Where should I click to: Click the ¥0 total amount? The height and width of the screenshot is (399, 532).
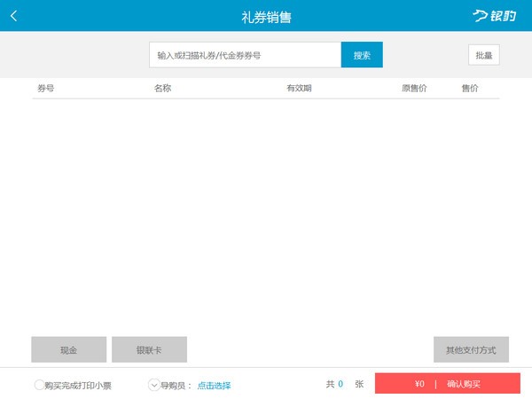419,384
